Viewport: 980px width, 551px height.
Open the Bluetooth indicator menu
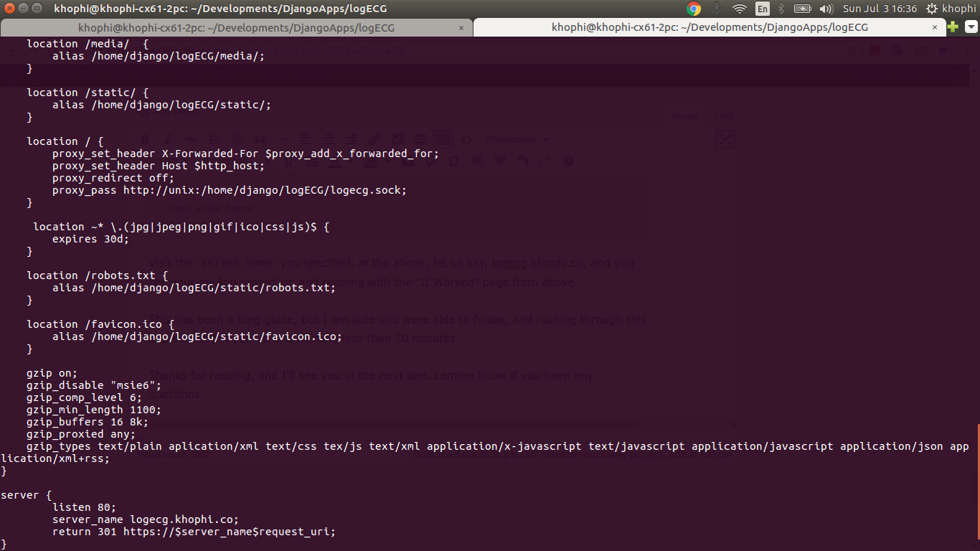pos(781,9)
